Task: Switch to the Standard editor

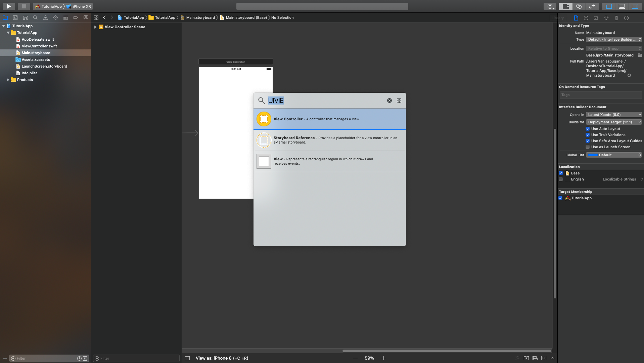Action: coord(565,6)
